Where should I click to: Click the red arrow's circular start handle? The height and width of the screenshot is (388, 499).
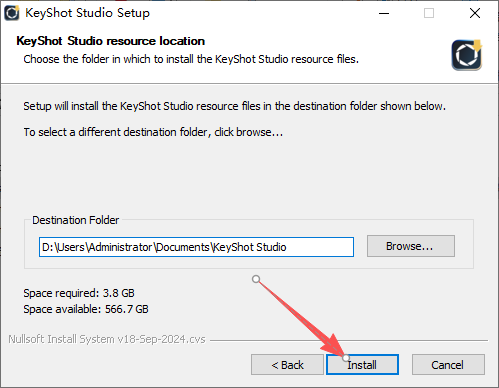[x=256, y=279]
